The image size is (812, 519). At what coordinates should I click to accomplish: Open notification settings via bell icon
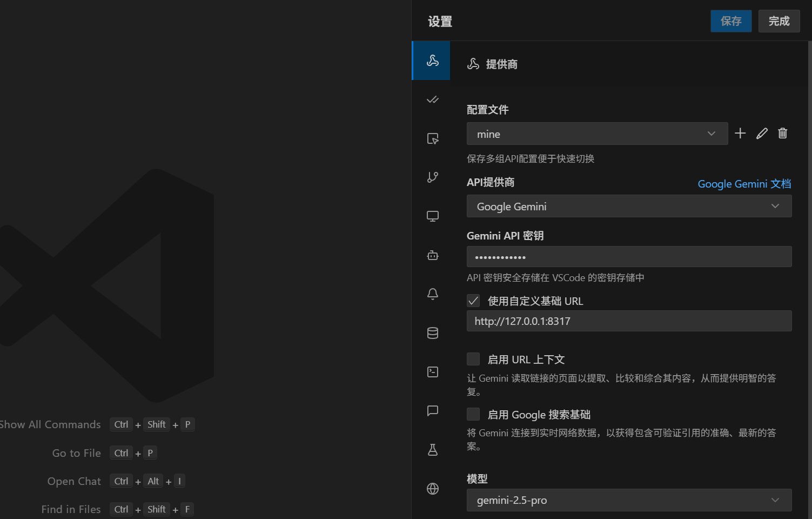click(x=432, y=294)
